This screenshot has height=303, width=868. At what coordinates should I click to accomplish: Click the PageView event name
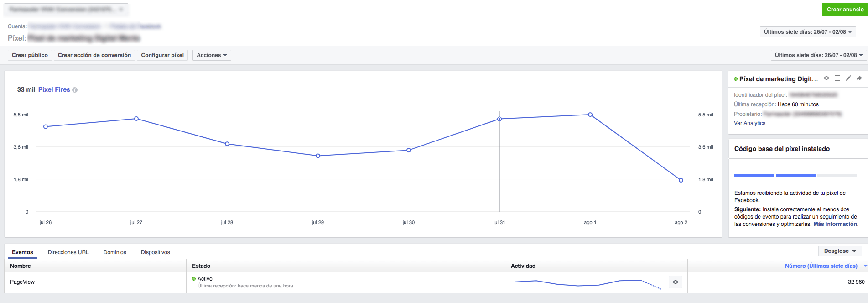22,282
